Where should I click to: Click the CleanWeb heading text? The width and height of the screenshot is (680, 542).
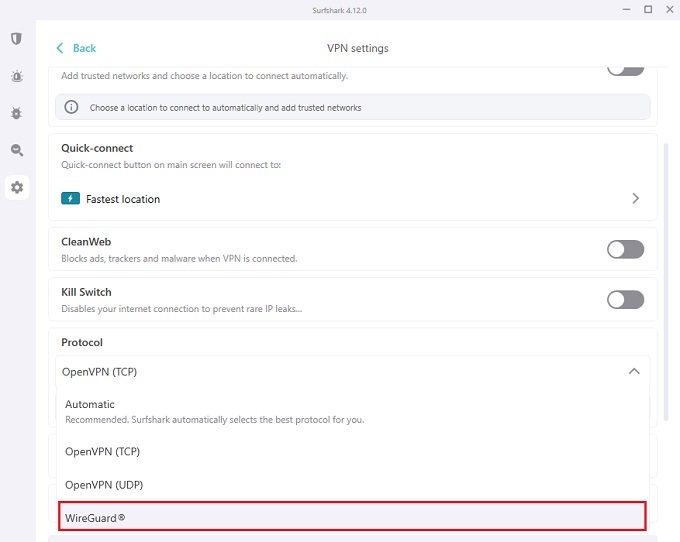pyautogui.click(x=86, y=242)
